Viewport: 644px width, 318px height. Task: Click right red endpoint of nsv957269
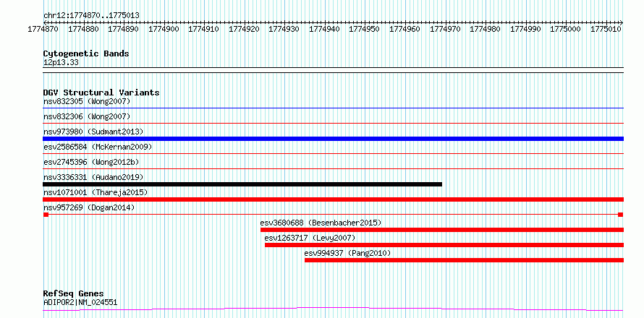621,215
